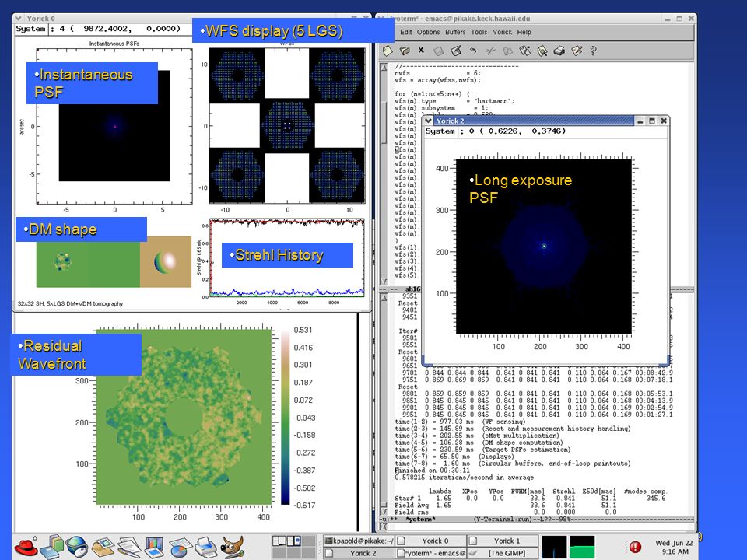
Task: Click the 'Star# 1' results row in emacs
Action: point(530,498)
